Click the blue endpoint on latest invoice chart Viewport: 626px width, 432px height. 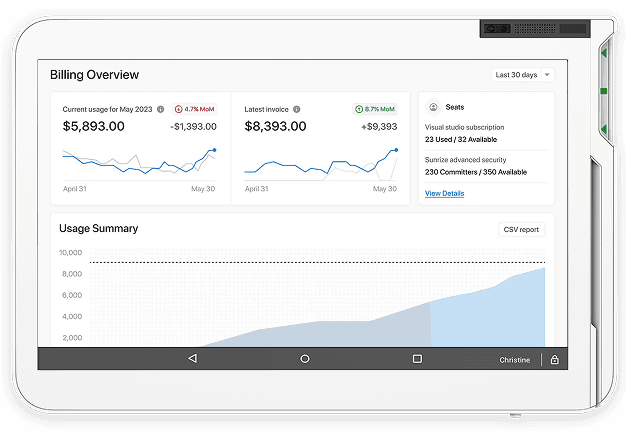coord(396,150)
